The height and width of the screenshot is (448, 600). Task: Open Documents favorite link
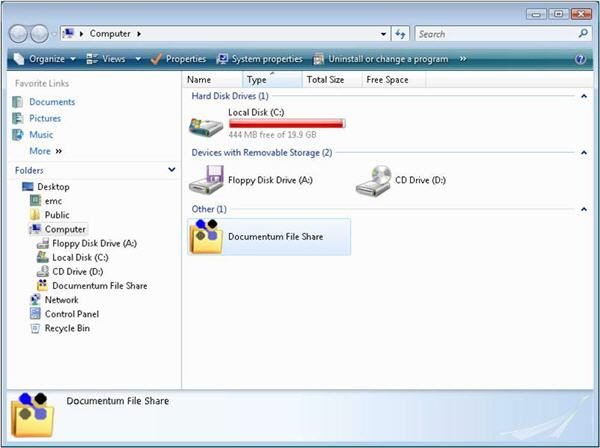52,102
